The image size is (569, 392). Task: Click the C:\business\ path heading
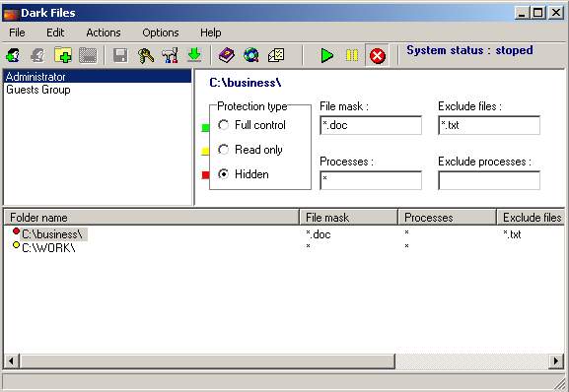[246, 83]
